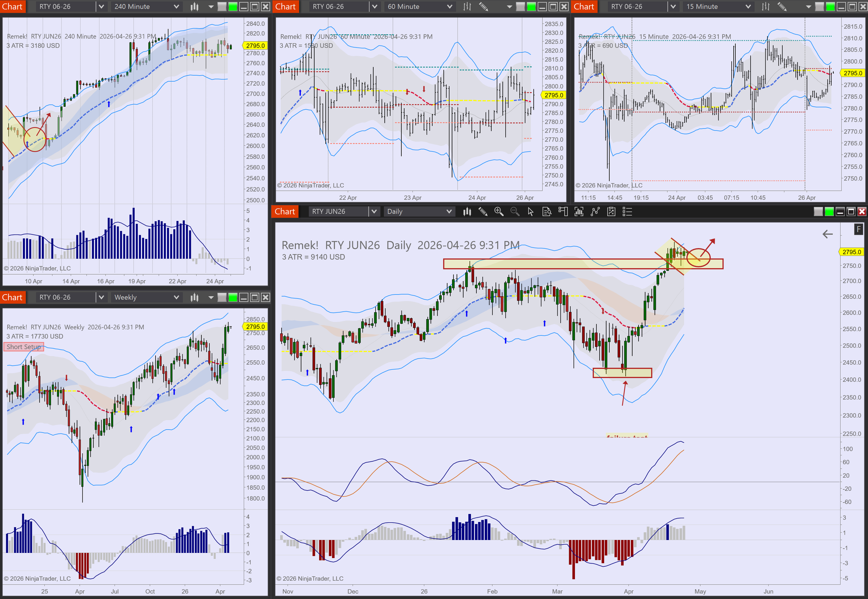Click the 2795.0 price marker on Daily axis

(851, 252)
